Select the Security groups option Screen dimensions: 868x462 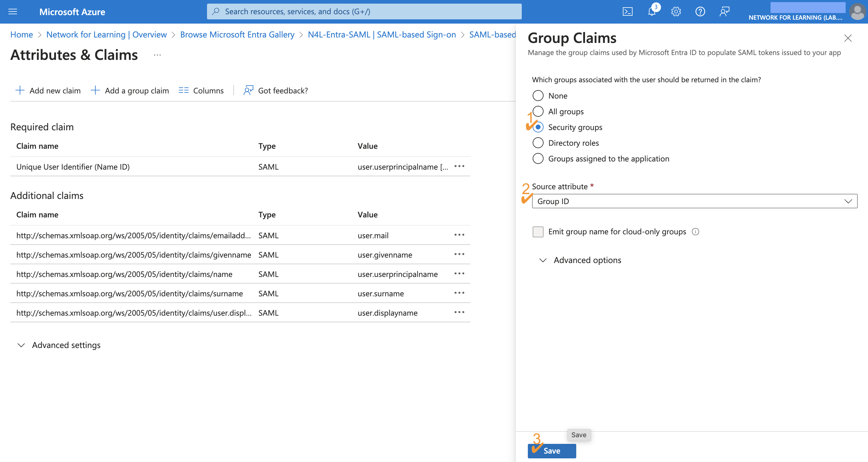tap(538, 127)
